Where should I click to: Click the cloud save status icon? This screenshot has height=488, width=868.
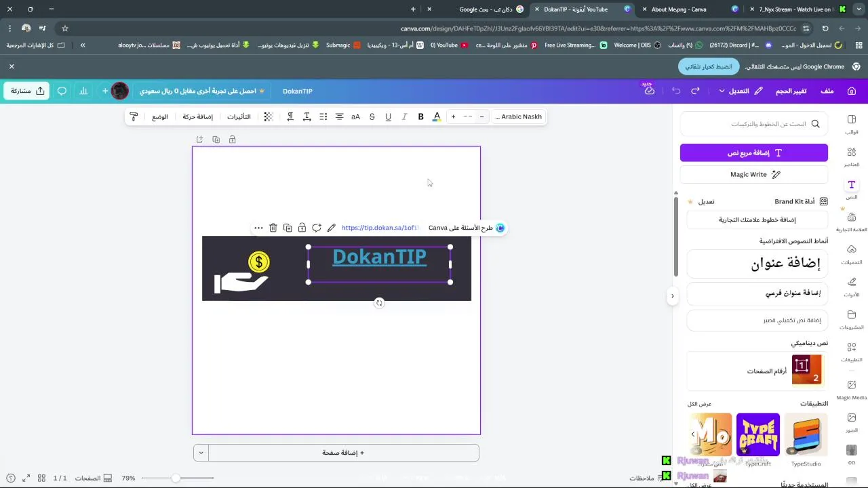(x=650, y=91)
